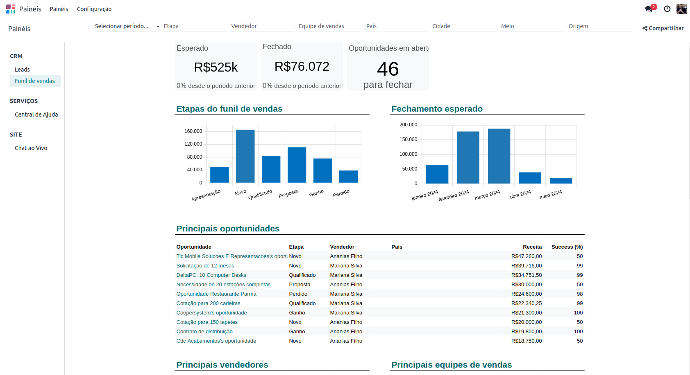
Task: Open the Meio filter field
Action: [x=532, y=26]
